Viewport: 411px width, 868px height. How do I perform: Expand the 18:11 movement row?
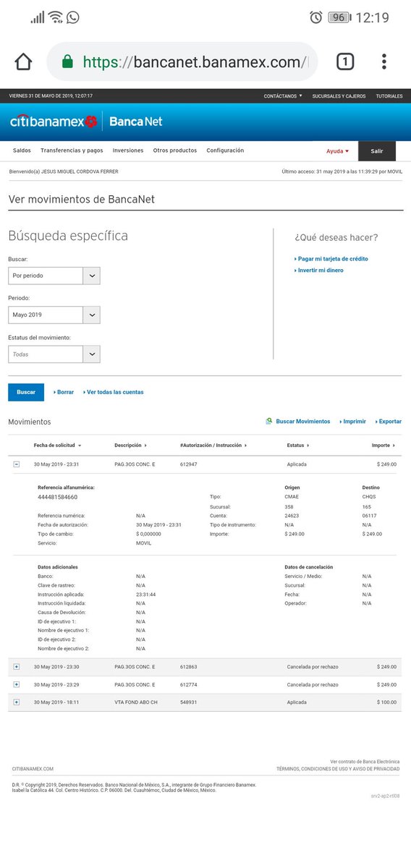(17, 702)
